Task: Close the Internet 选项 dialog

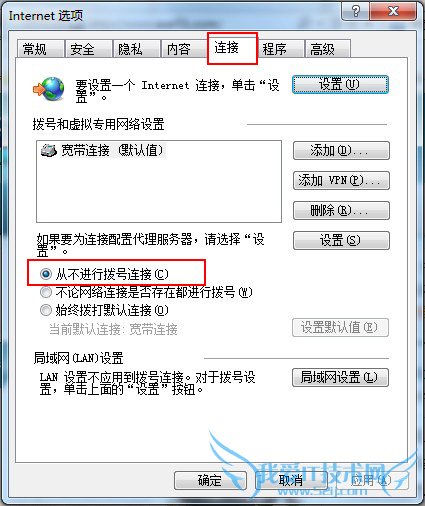Action: (393, 12)
